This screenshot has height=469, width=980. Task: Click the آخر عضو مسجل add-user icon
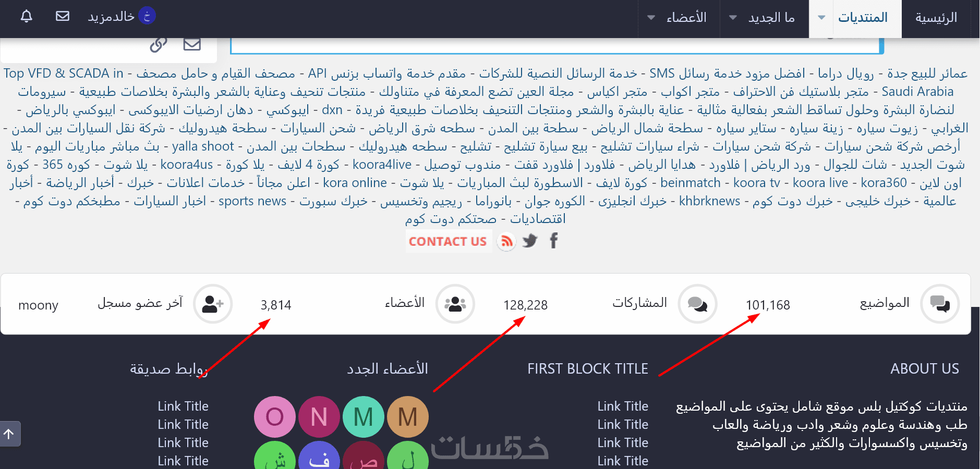tap(213, 304)
